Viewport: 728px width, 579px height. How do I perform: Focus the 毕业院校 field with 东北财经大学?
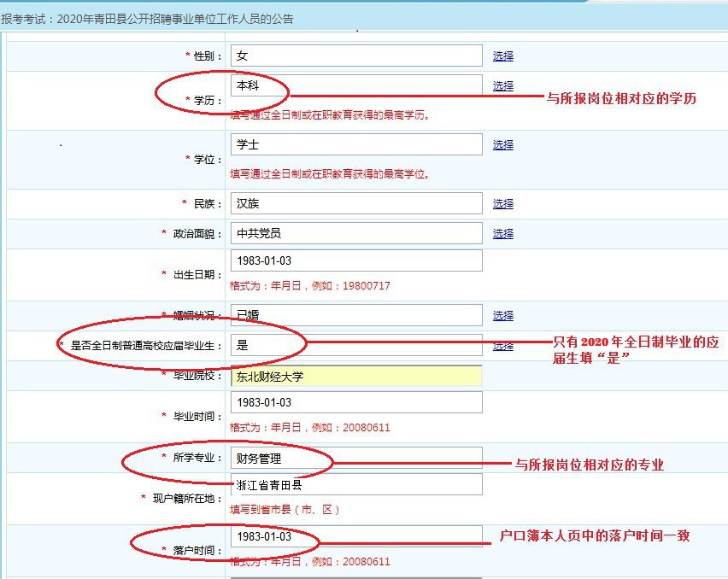tap(355, 376)
